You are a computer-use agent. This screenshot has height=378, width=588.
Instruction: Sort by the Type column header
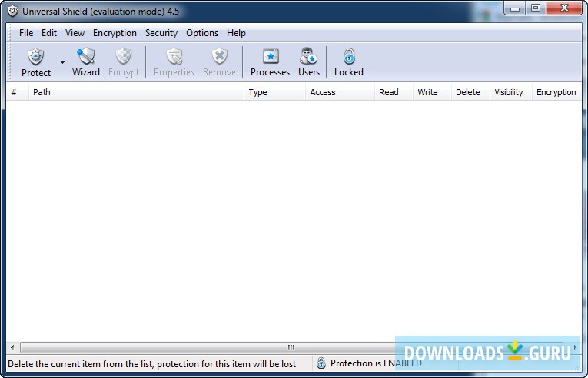(274, 92)
